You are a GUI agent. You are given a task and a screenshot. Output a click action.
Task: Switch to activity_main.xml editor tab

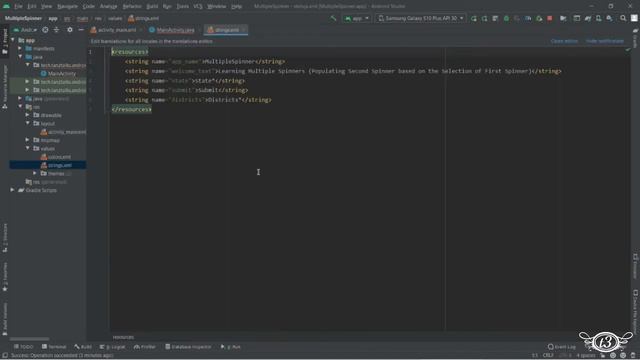click(117, 30)
